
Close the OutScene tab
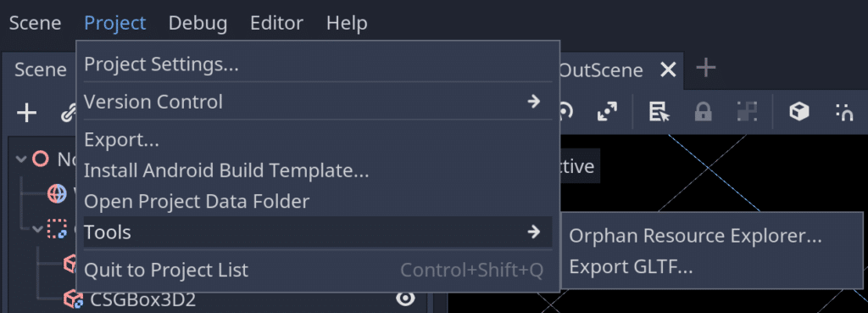pos(669,70)
